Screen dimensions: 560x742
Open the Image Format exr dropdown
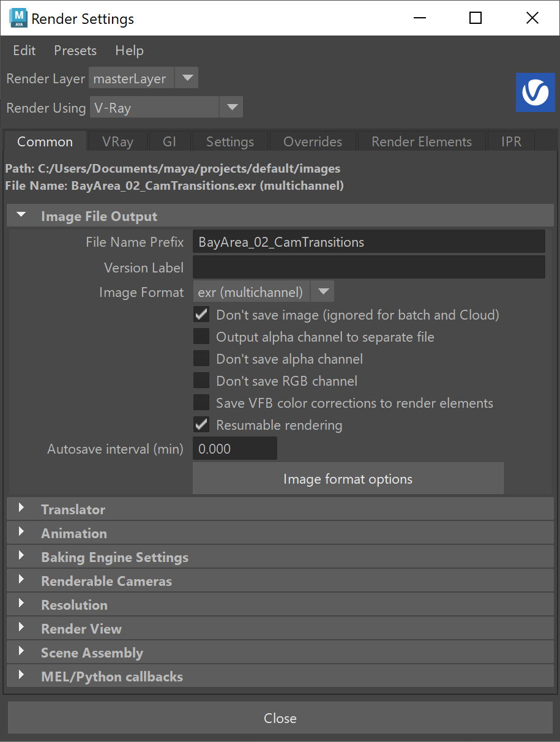pos(263,292)
